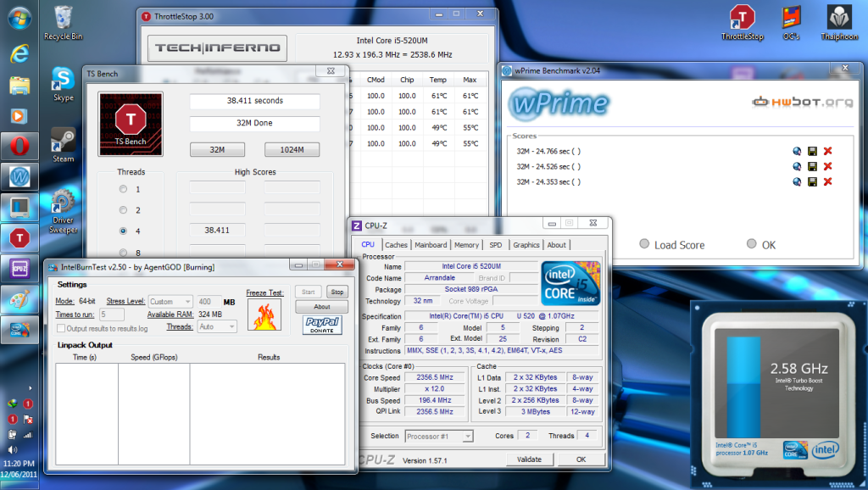Viewport: 868px width, 490px height.
Task: Switch to ThrottleStop taskbar icon
Action: tap(19, 238)
